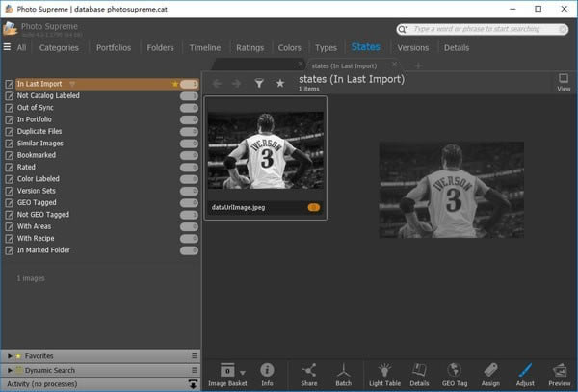This screenshot has height=392, width=578.
Task: Click the orange label on dataUrlImage.jpeg
Action: pos(313,207)
